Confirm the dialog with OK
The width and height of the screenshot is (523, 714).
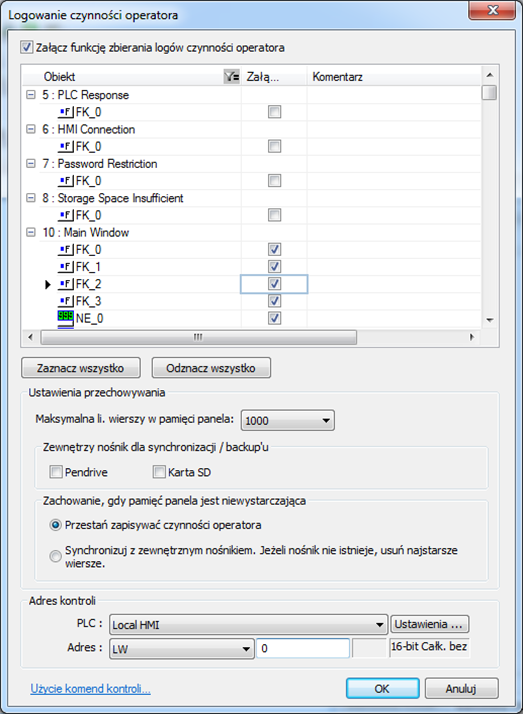click(x=382, y=688)
